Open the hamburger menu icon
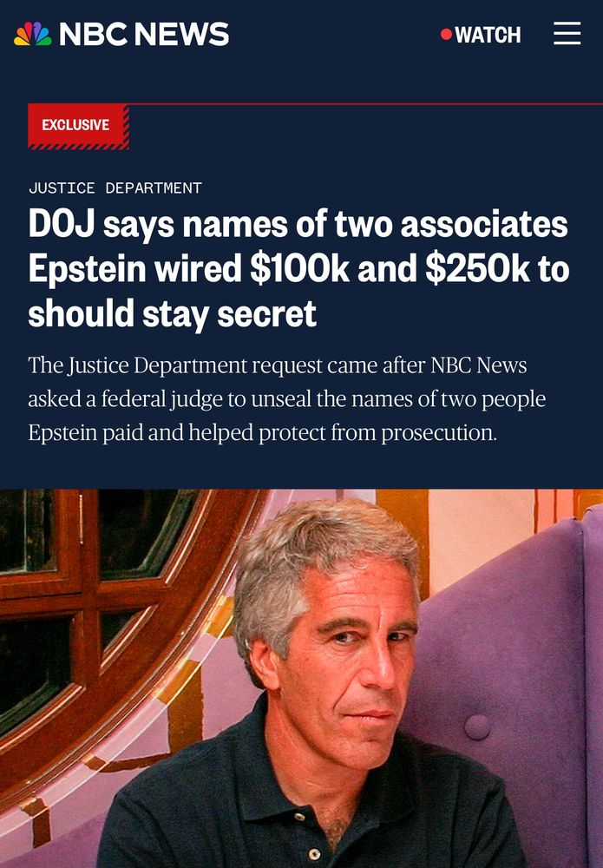 point(567,33)
